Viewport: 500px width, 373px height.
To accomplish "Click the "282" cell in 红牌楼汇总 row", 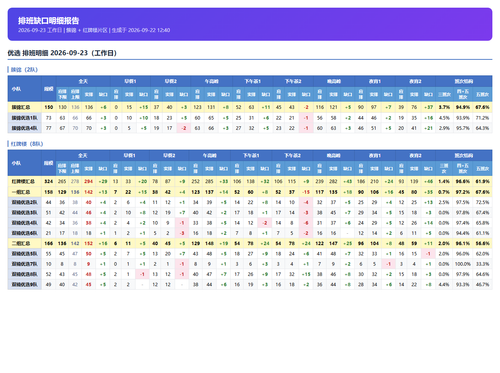I will [333, 182].
